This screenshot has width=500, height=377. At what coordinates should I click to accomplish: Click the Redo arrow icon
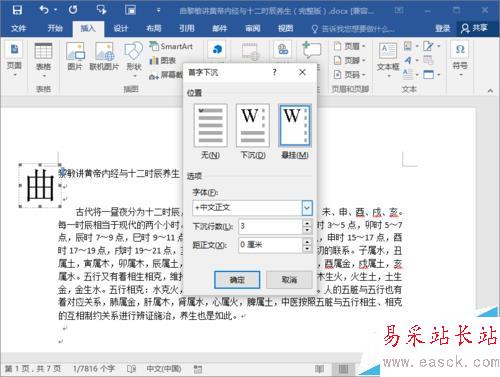(73, 10)
